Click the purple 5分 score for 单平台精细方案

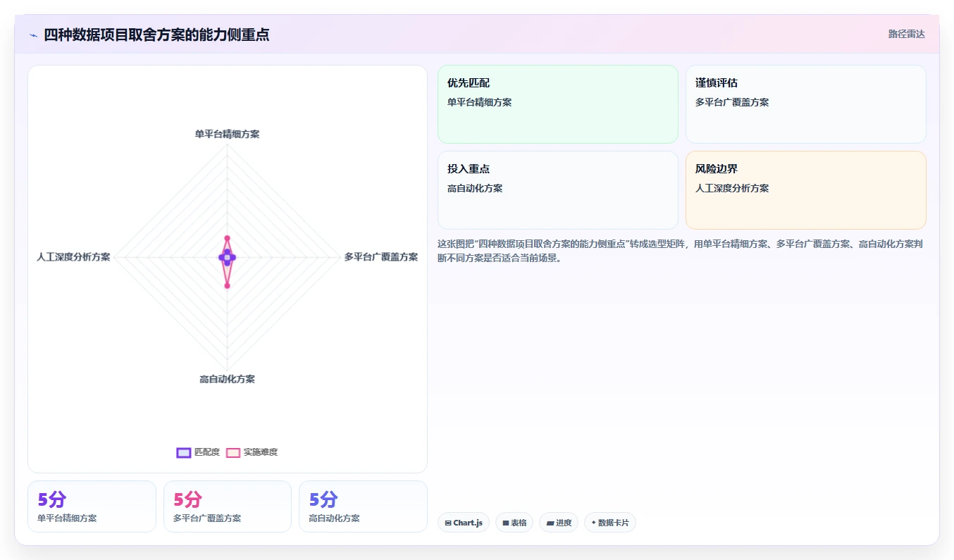(x=52, y=499)
